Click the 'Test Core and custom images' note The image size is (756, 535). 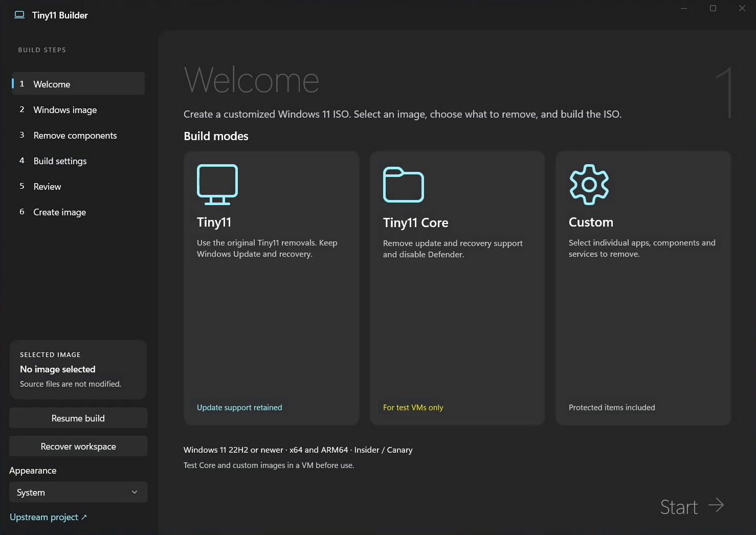coord(269,465)
